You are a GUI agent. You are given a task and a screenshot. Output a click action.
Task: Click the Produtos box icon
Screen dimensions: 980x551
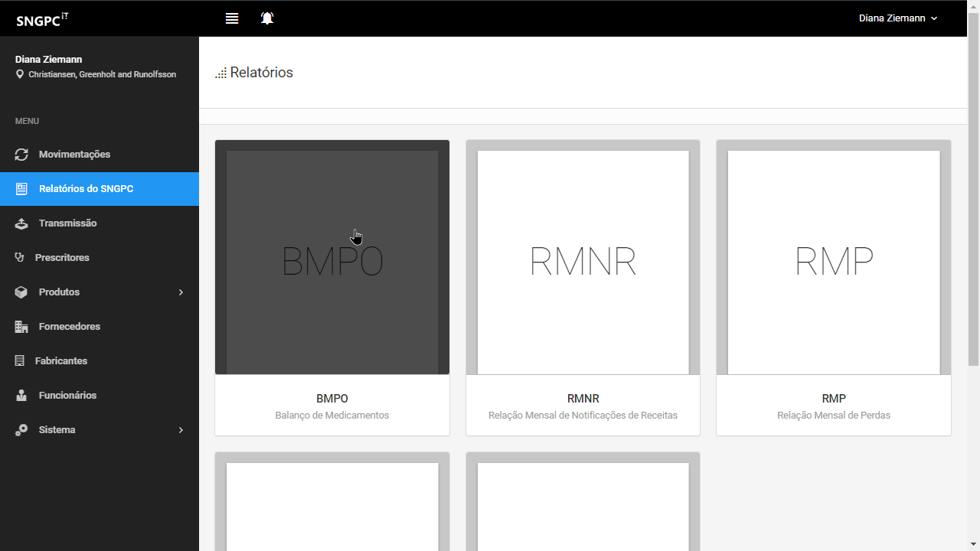(21, 292)
